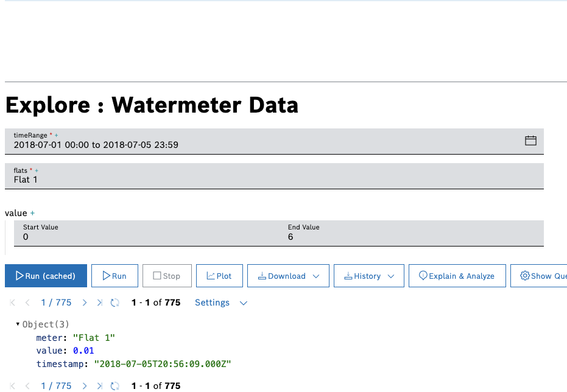
Task: Open the timeRange calendar picker icon
Action: point(530,141)
